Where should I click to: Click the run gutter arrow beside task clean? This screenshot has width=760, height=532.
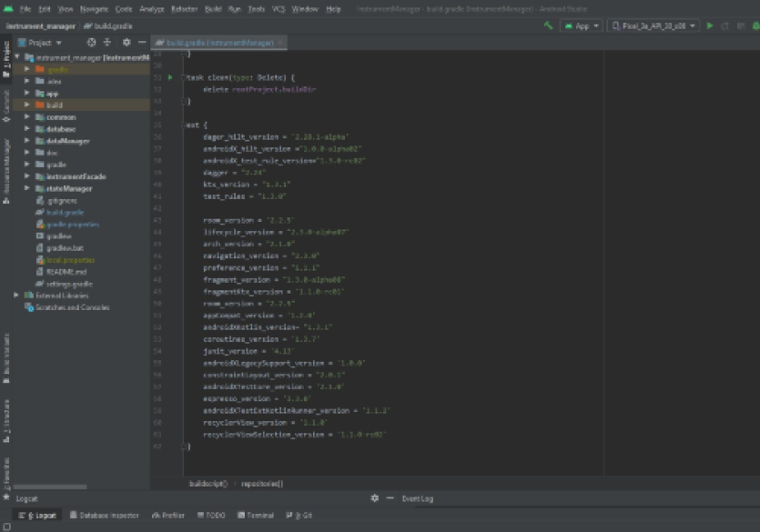pyautogui.click(x=169, y=78)
